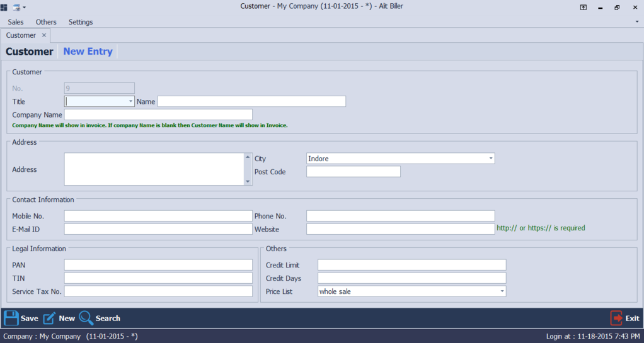Click the ribbon display options icon
This screenshot has height=343, width=644.
pos(584,7)
